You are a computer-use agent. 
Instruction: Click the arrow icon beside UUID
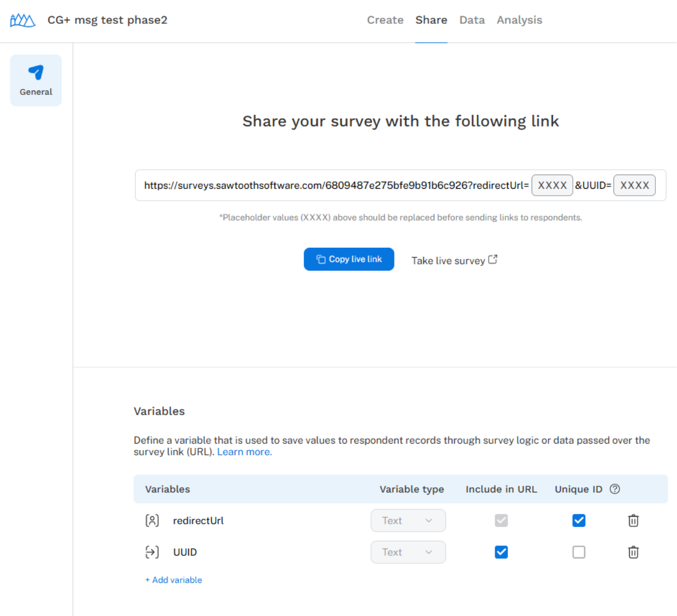point(152,552)
